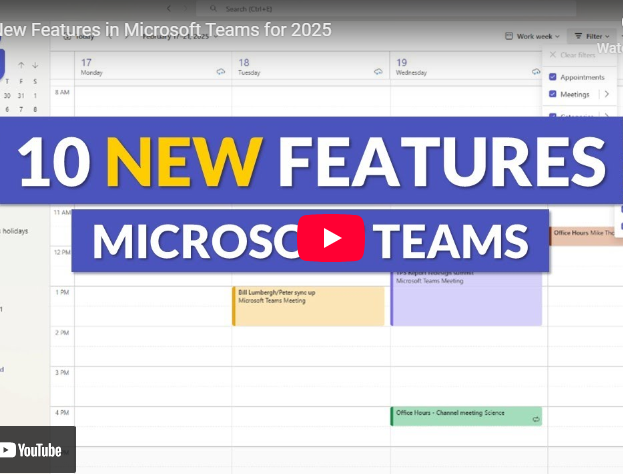The width and height of the screenshot is (623, 474).
Task: Click the 3 PM time label
Action: (x=62, y=373)
